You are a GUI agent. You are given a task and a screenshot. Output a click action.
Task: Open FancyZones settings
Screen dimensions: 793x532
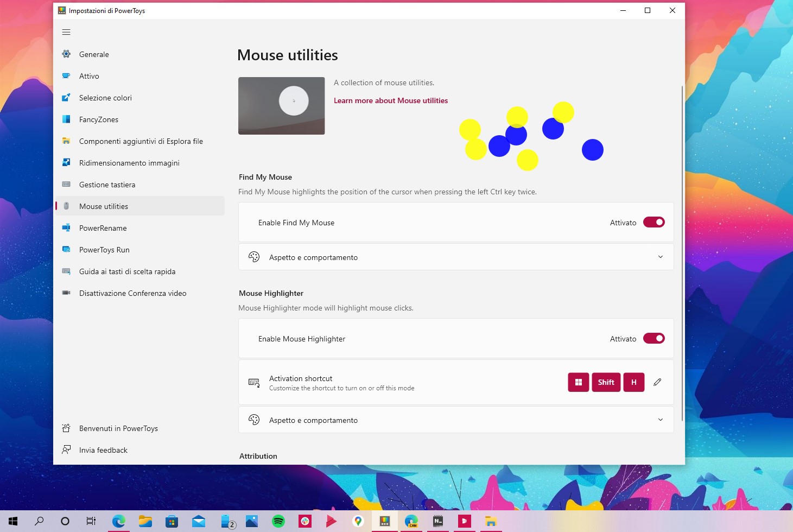tap(140, 119)
